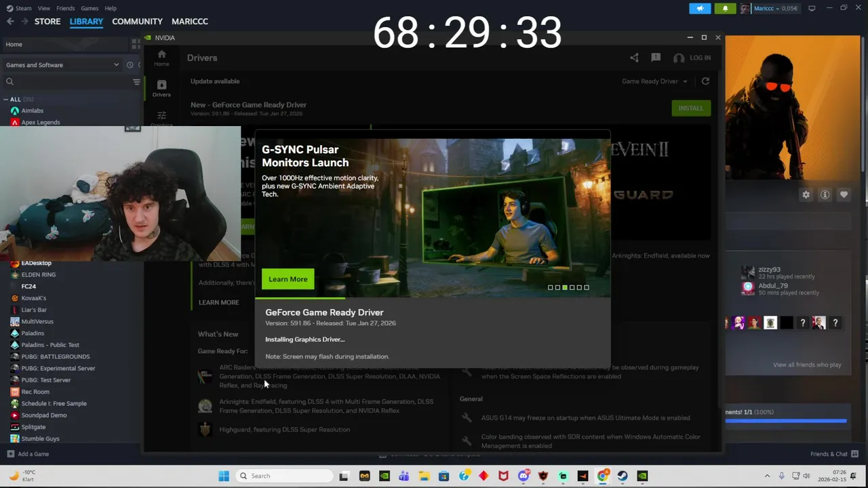
Task: Select the second banner carousel dot
Action: pyautogui.click(x=557, y=287)
